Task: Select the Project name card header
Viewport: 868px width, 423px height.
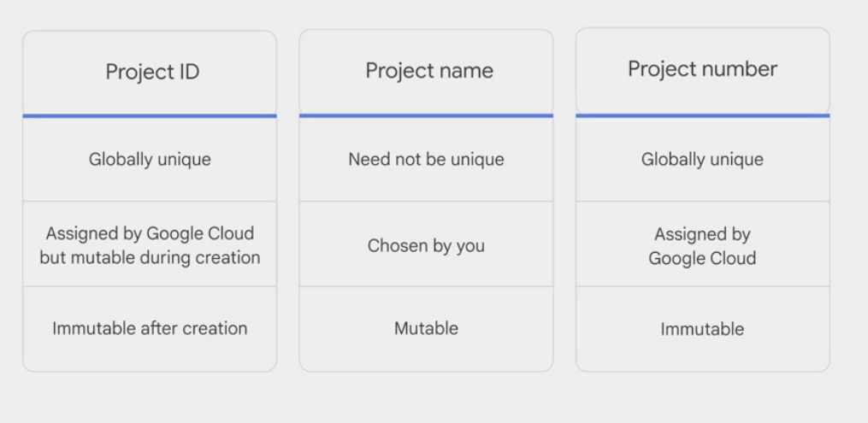Action: click(428, 71)
